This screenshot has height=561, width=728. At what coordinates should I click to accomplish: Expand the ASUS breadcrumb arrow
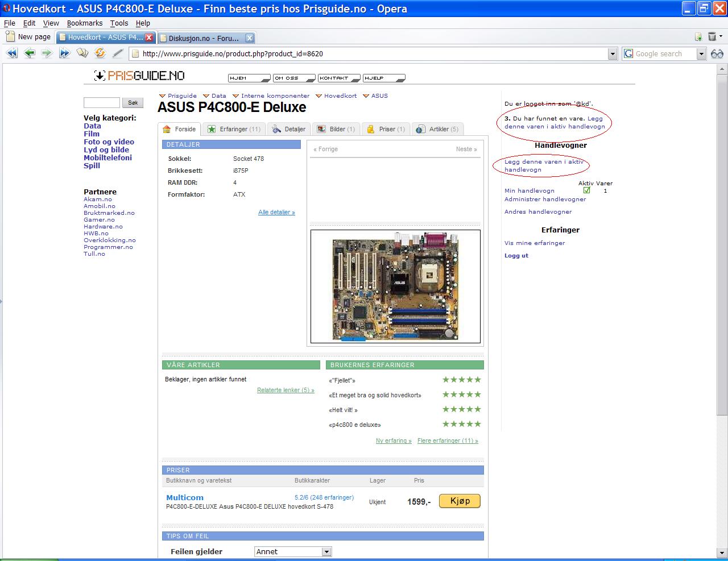[x=366, y=96]
